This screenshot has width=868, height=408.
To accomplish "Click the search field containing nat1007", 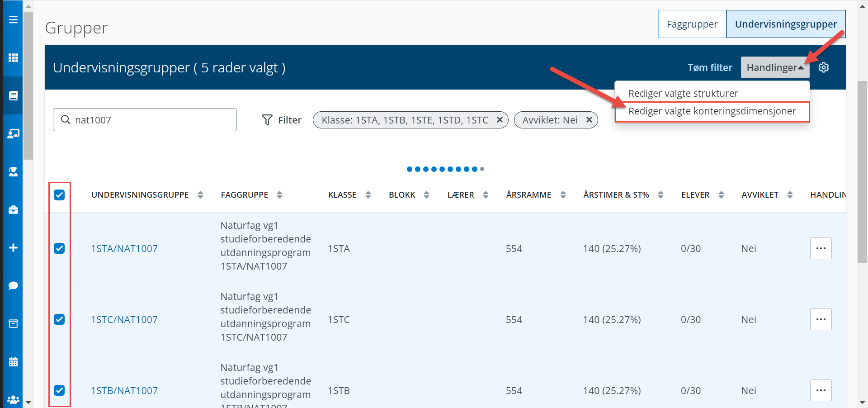I will point(145,119).
